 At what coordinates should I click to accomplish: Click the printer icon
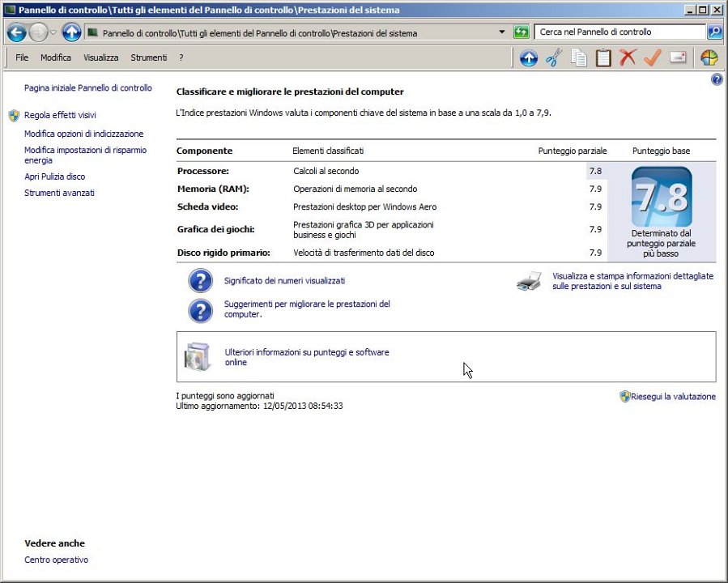[530, 281]
